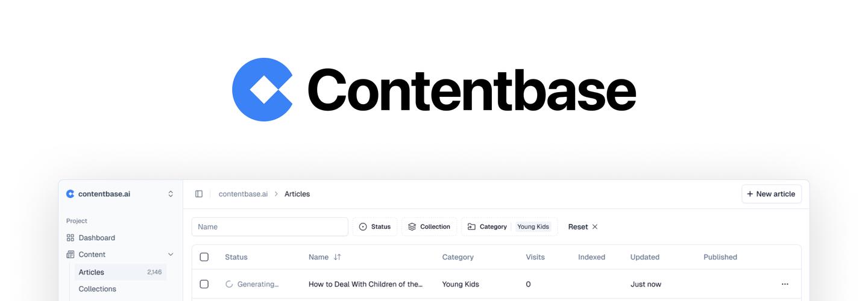Click the New article button
The width and height of the screenshot is (868, 301).
(771, 194)
